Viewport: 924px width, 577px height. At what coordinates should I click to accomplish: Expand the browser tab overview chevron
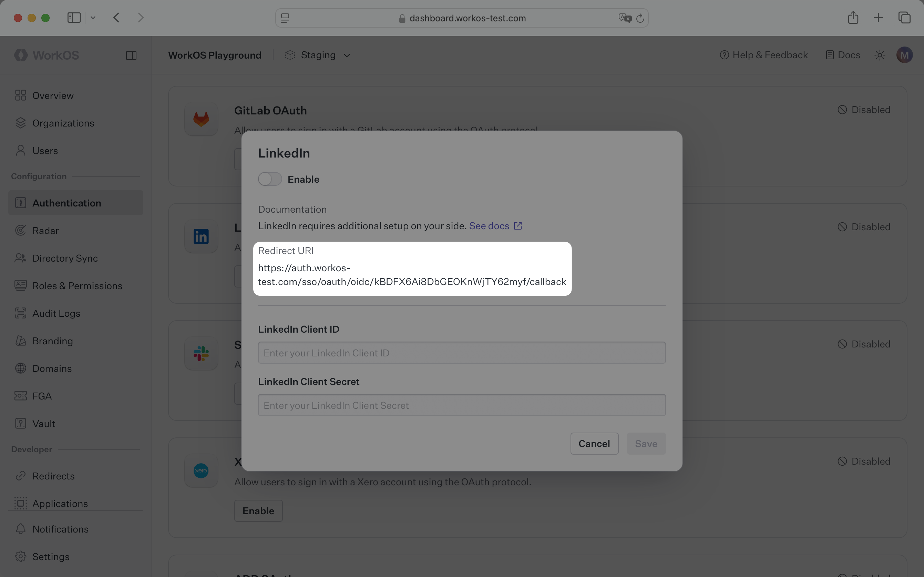coord(93,18)
